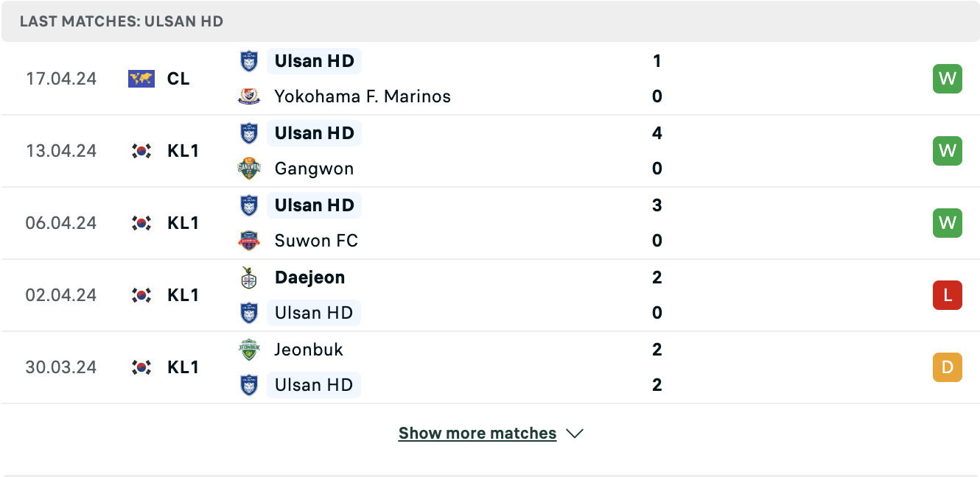Image resolution: width=980 pixels, height=477 pixels.
Task: Click the CL world map competition icon
Action: [141, 79]
